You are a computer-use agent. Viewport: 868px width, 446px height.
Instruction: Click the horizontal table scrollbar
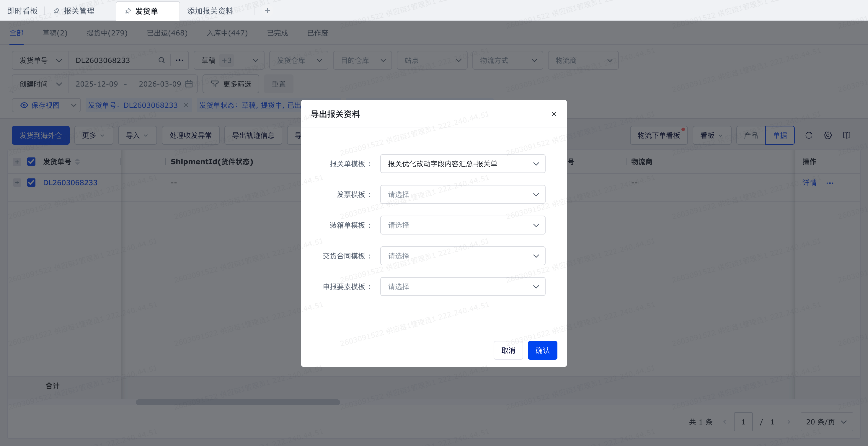click(x=238, y=402)
